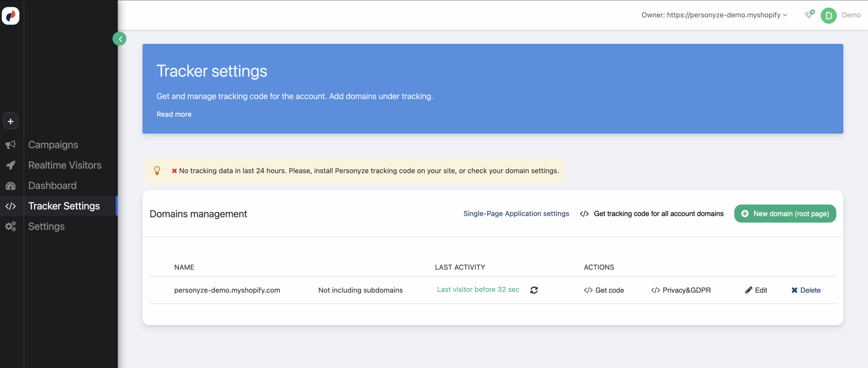The height and width of the screenshot is (368, 868).
Task: Click the ACTIONS column header
Action: [x=599, y=267]
